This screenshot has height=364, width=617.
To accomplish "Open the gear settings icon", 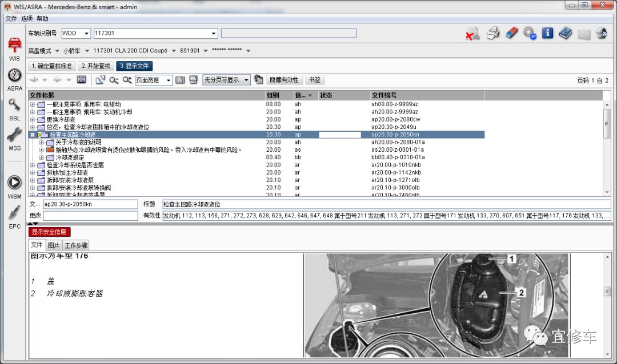I will click(530, 34).
